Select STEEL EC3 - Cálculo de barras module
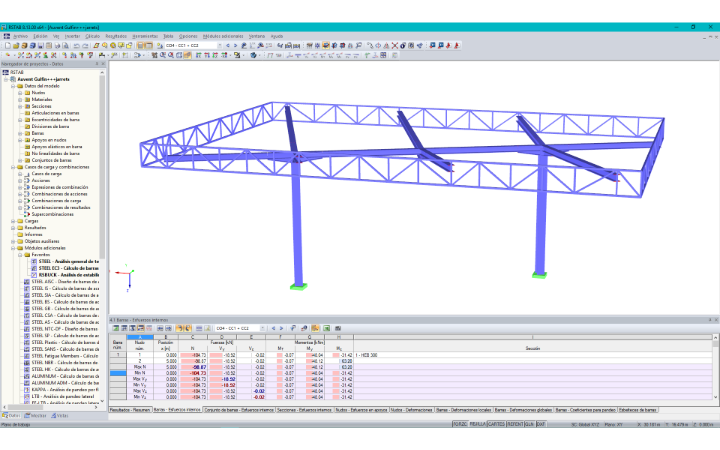Image resolution: width=720 pixels, height=450 pixels. coord(69,268)
